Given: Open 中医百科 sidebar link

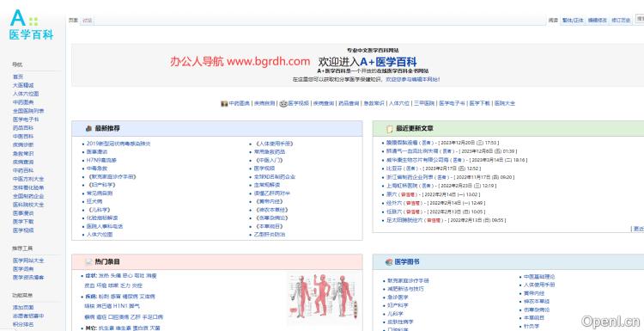Looking at the screenshot, I should click(23, 137).
